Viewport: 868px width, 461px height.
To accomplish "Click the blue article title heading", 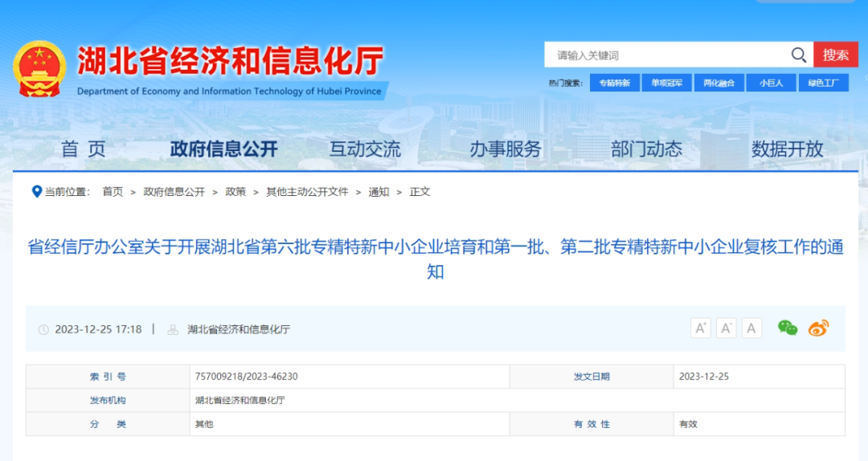I will pos(435,259).
